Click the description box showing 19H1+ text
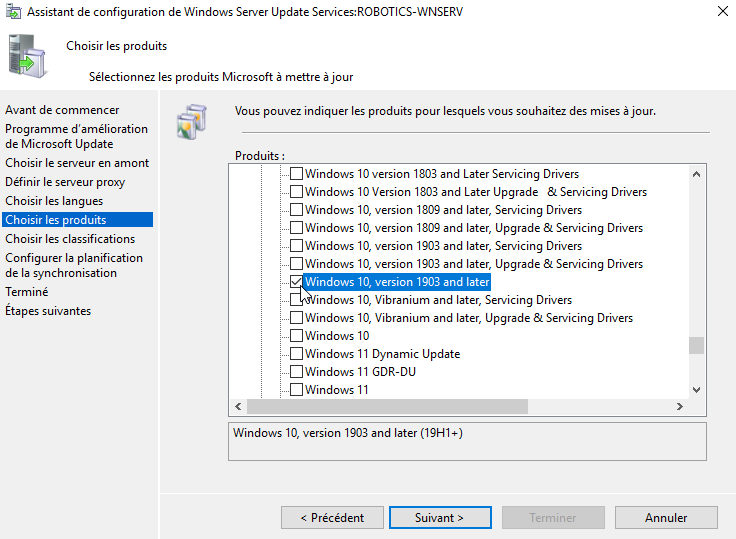Screen dimensions: 736x539 pyautogui.click(x=468, y=441)
